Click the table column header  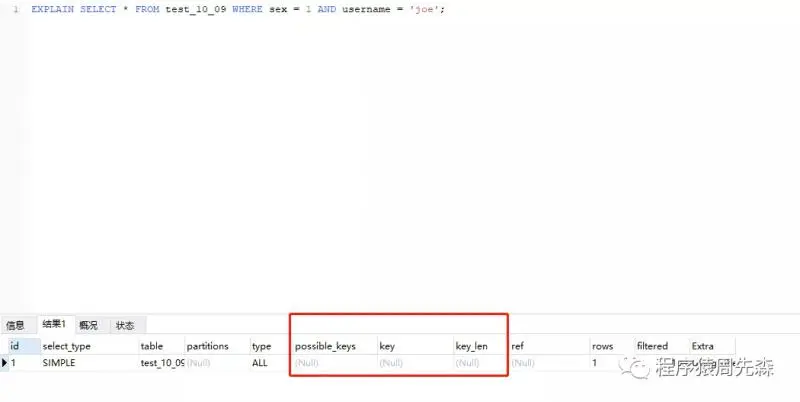pos(161,346)
